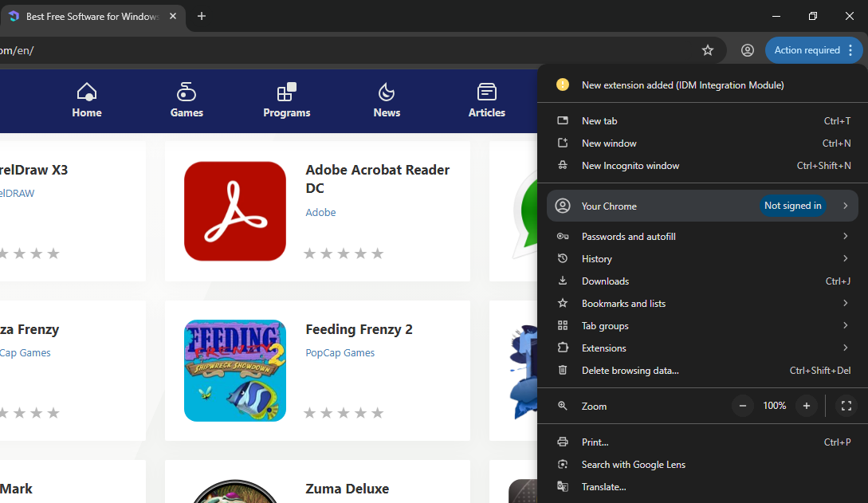Screen dimensions: 868x503
Task: Decrease zoom with the minus button
Action: [742, 406]
